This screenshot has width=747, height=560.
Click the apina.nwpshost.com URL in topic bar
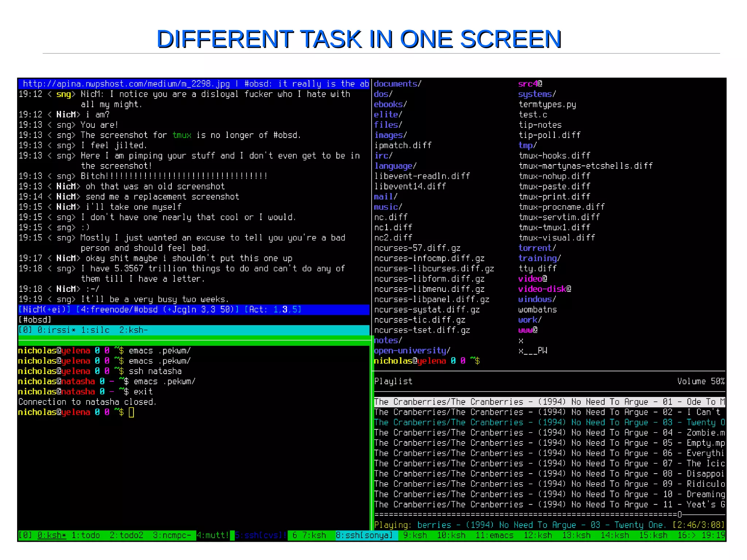[127, 84]
